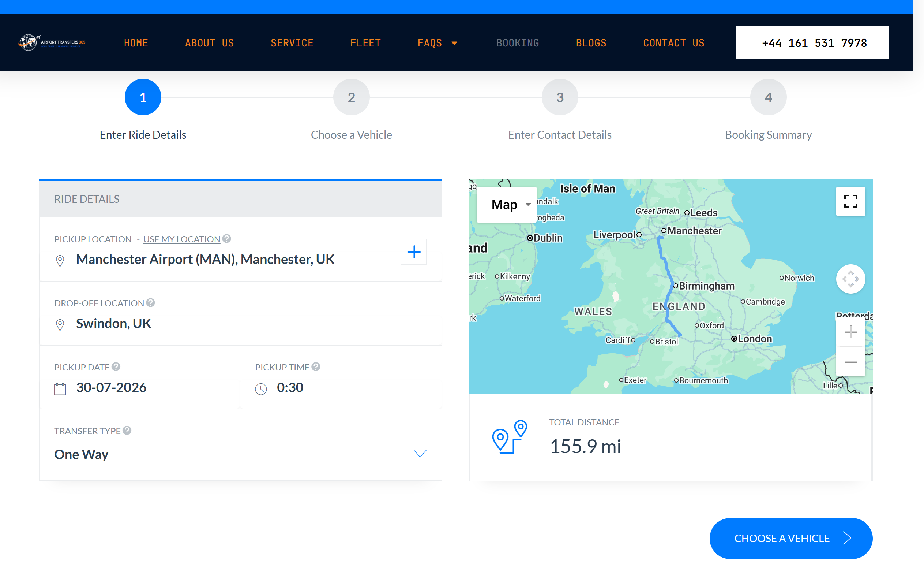Click the Use My Location link
The image size is (924, 581).
[x=181, y=239]
